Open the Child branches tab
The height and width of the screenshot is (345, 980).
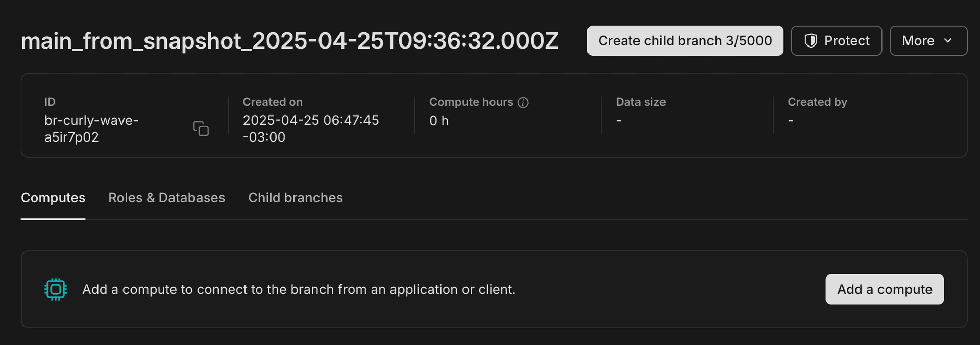tap(295, 198)
